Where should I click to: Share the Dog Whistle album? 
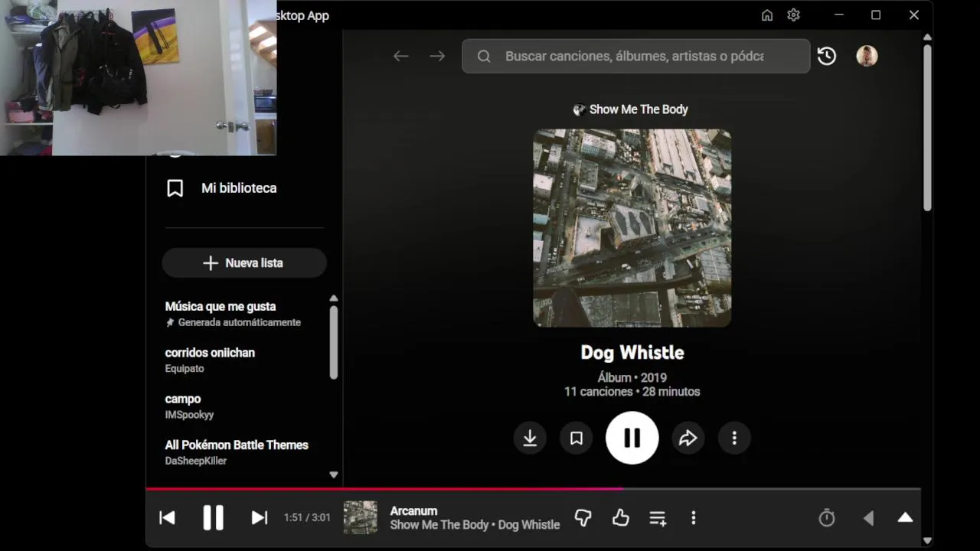[x=688, y=438]
